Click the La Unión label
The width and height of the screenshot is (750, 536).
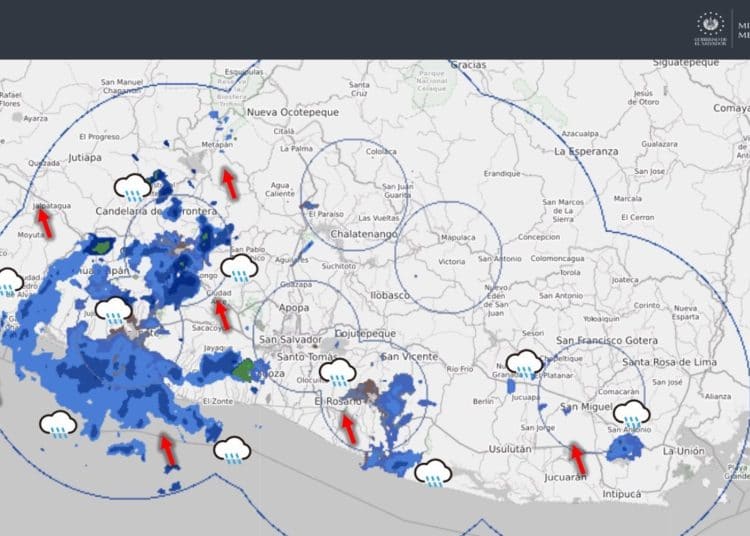point(684,451)
